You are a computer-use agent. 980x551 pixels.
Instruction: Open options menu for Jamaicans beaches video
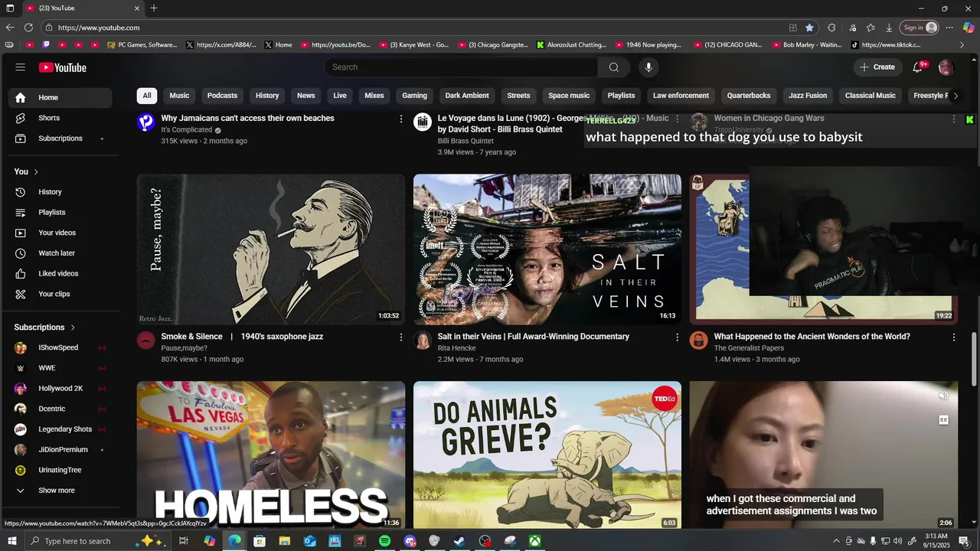[x=400, y=119]
